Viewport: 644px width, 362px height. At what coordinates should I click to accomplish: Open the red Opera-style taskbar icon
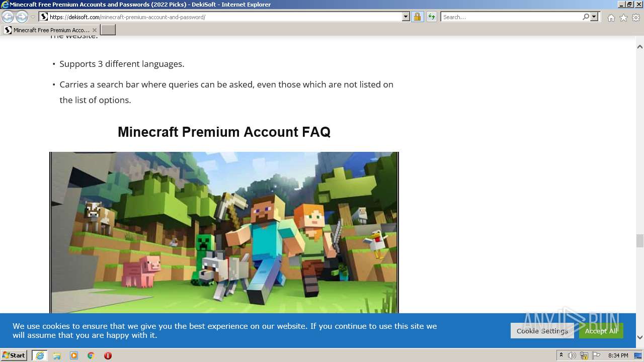click(108, 355)
